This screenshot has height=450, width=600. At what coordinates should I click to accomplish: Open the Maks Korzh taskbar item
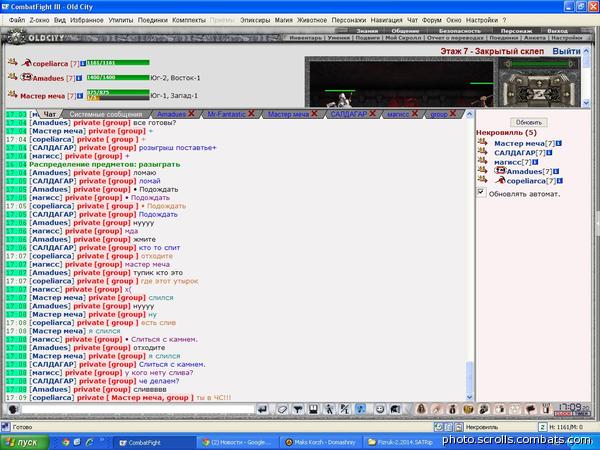[321, 442]
